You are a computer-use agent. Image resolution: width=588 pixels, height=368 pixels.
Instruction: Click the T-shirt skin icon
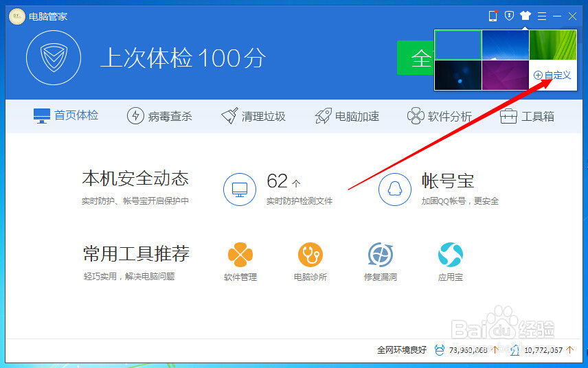tap(525, 16)
